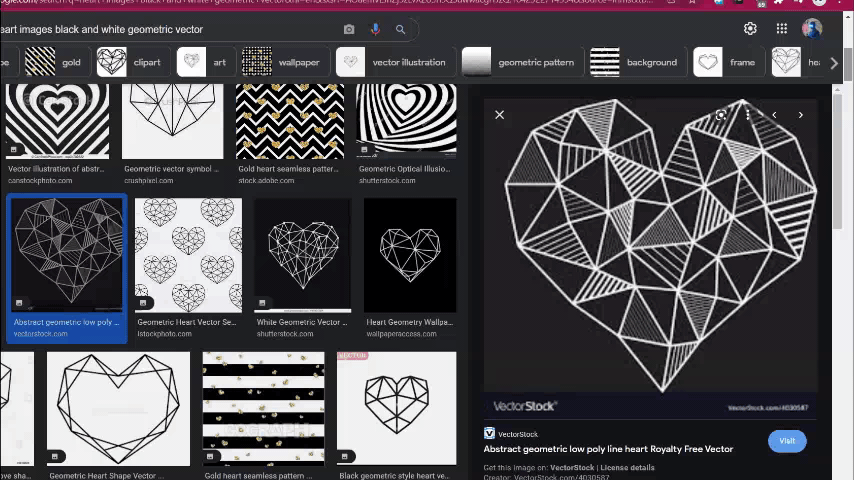Open Vector illustration canstockphoto thumbnail
854x480 pixels.
pos(57,121)
